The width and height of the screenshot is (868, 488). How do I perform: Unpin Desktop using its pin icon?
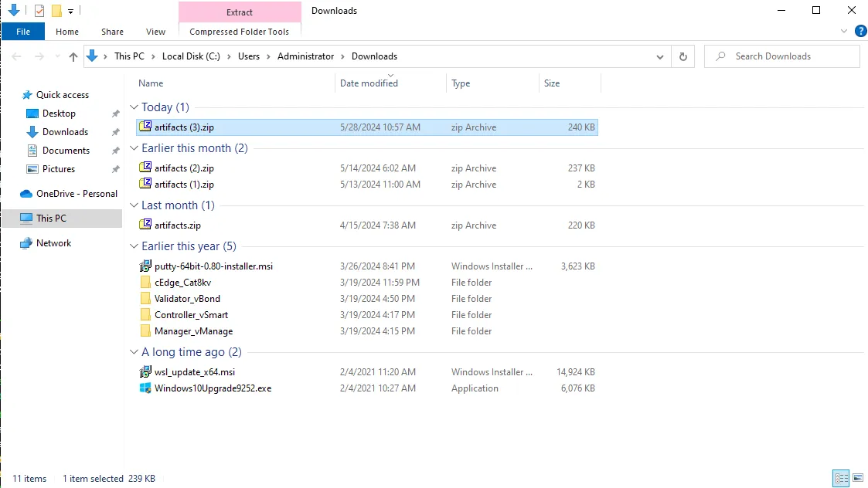tap(116, 113)
